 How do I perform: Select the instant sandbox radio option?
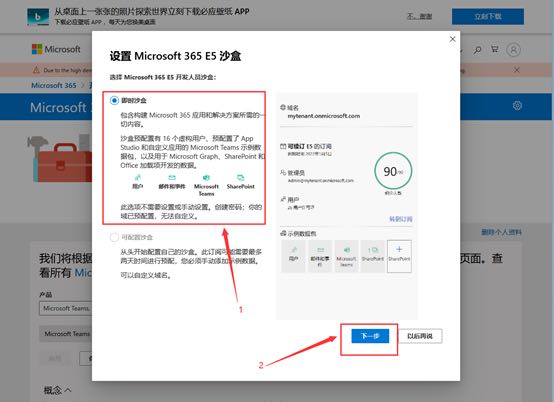click(114, 100)
